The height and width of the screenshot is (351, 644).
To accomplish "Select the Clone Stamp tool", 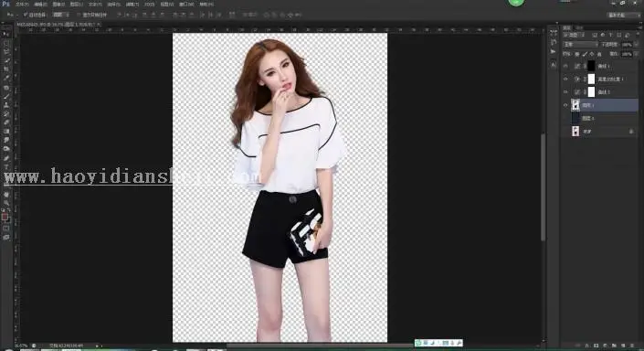I will (x=6, y=105).
